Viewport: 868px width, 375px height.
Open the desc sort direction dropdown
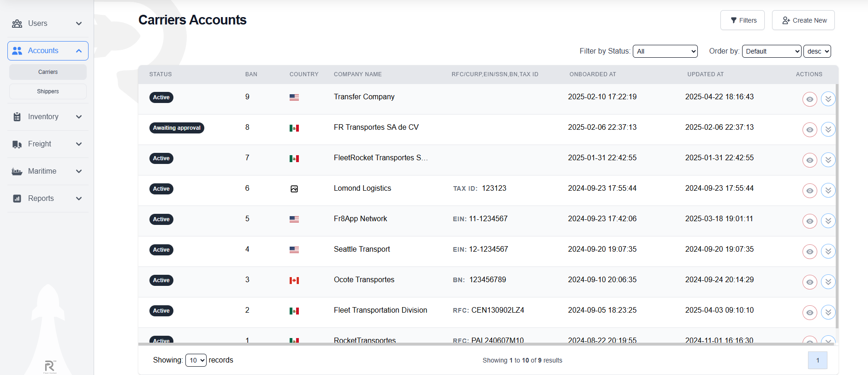[x=817, y=51]
